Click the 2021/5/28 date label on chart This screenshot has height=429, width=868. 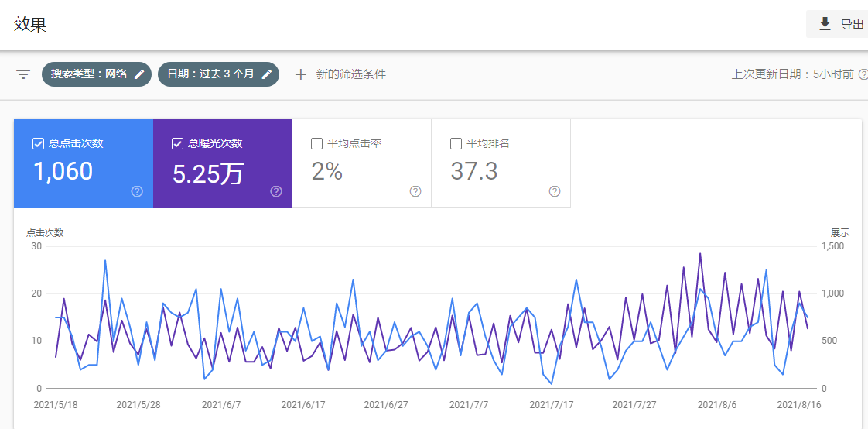138,405
